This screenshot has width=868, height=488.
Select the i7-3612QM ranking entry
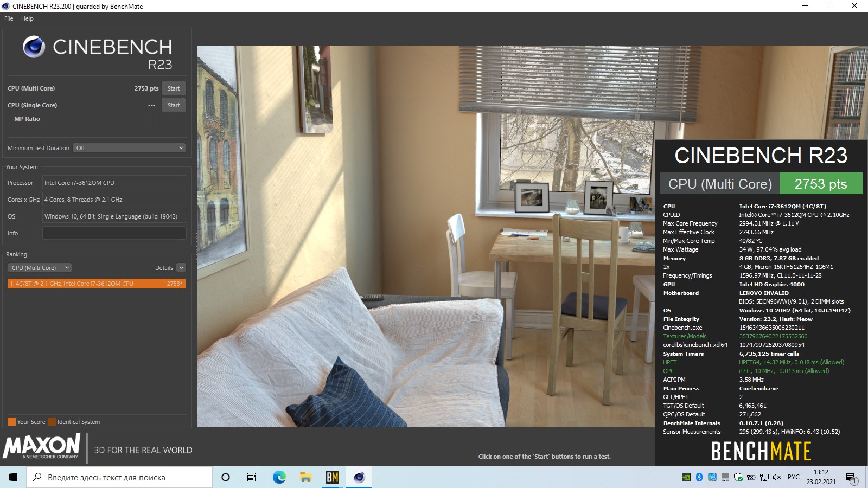(97, 284)
